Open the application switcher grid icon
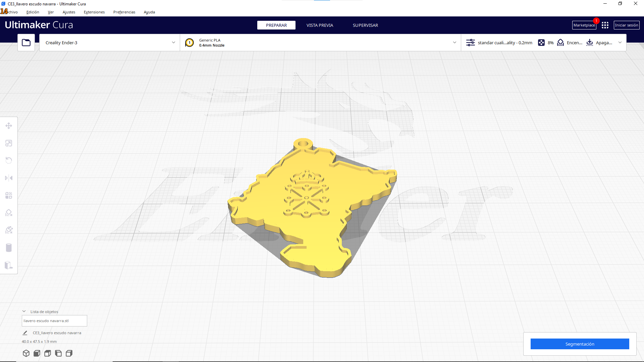644x362 pixels. coord(605,25)
